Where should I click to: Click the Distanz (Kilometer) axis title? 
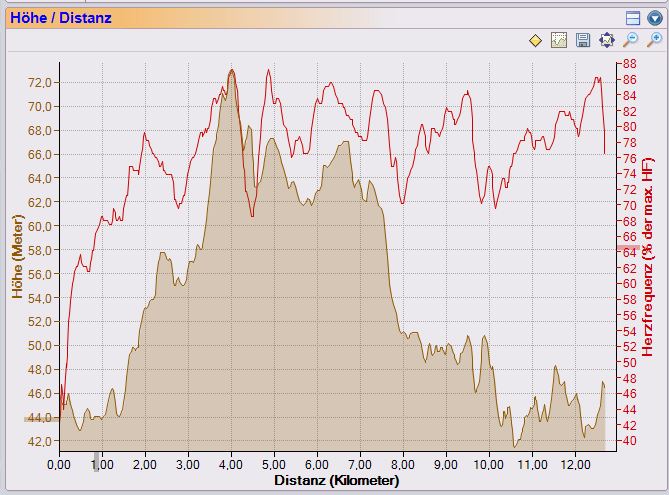point(330,481)
